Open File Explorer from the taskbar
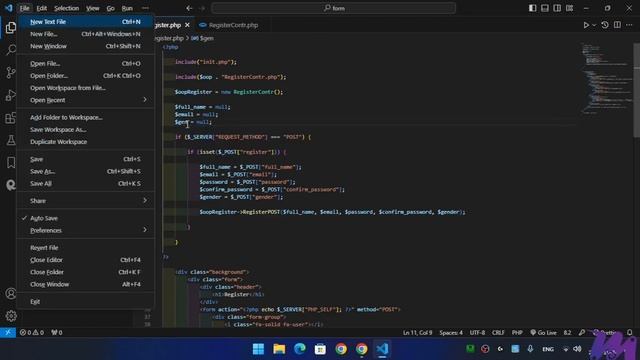640x360 pixels. 279,349
